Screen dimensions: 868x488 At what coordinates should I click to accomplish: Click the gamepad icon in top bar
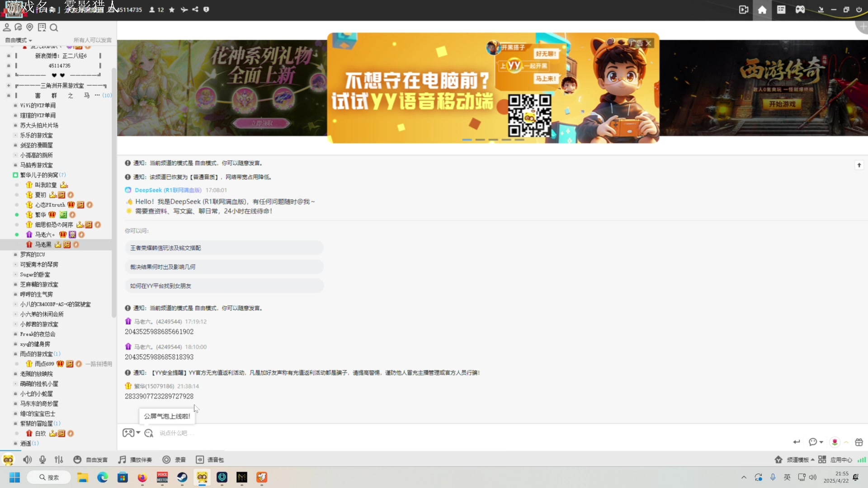pyautogui.click(x=800, y=9)
